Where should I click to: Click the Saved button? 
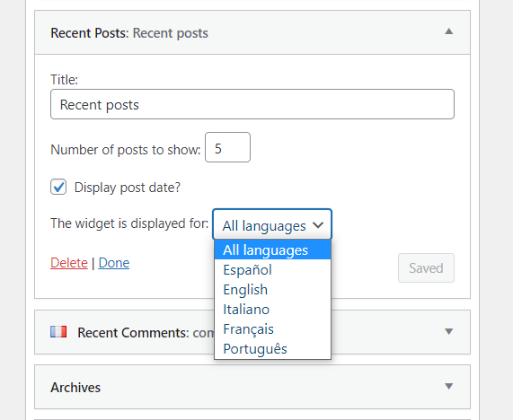click(426, 268)
